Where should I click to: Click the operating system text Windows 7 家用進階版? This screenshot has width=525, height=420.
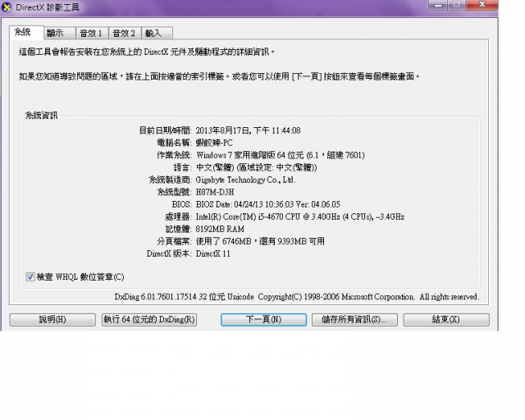point(235,155)
